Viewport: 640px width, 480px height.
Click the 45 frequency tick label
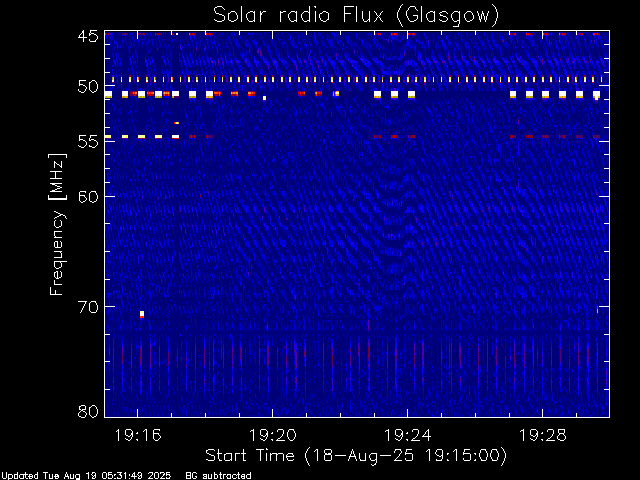[88, 36]
